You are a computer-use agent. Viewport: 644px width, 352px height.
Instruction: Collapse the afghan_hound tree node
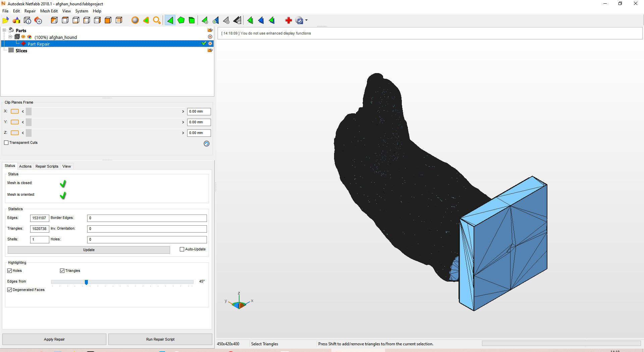click(x=10, y=37)
